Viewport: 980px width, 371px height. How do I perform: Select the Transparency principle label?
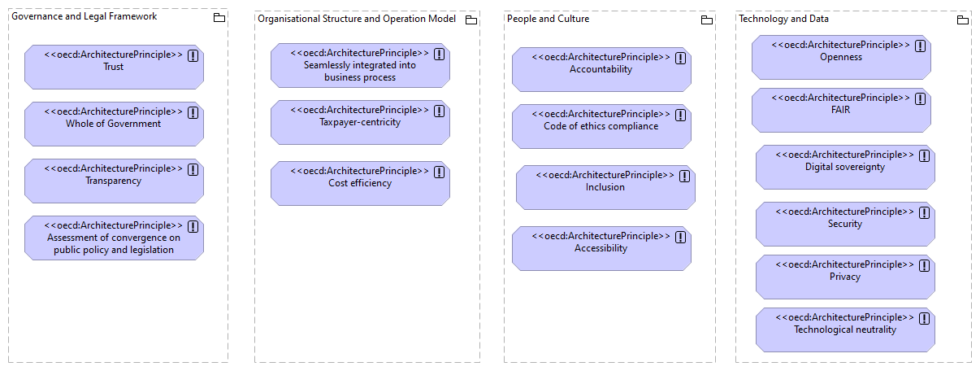pyautogui.click(x=114, y=181)
